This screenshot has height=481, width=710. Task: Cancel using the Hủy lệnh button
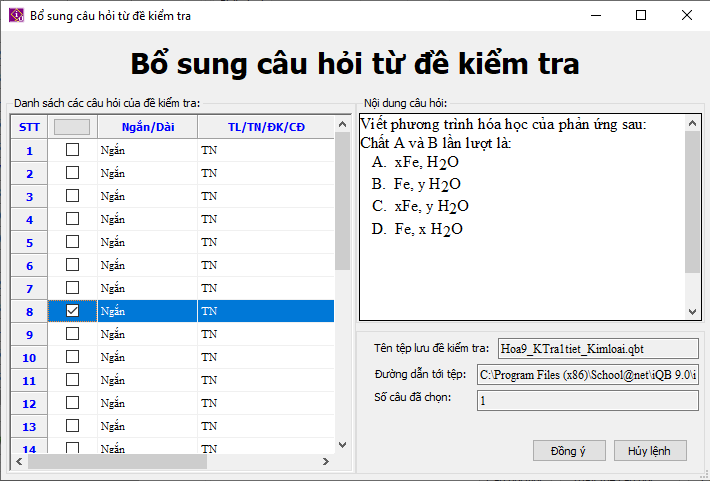[x=650, y=451]
